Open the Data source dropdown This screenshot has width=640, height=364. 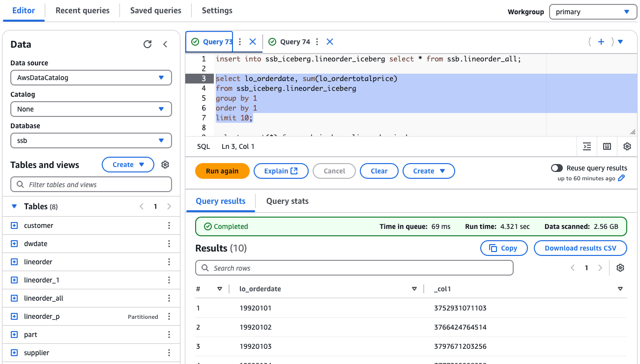(91, 78)
